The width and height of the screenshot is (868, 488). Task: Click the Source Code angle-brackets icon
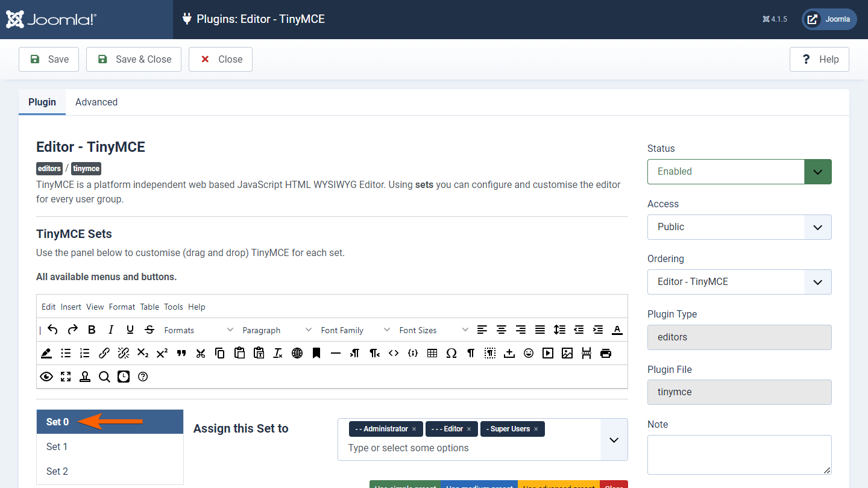point(394,353)
